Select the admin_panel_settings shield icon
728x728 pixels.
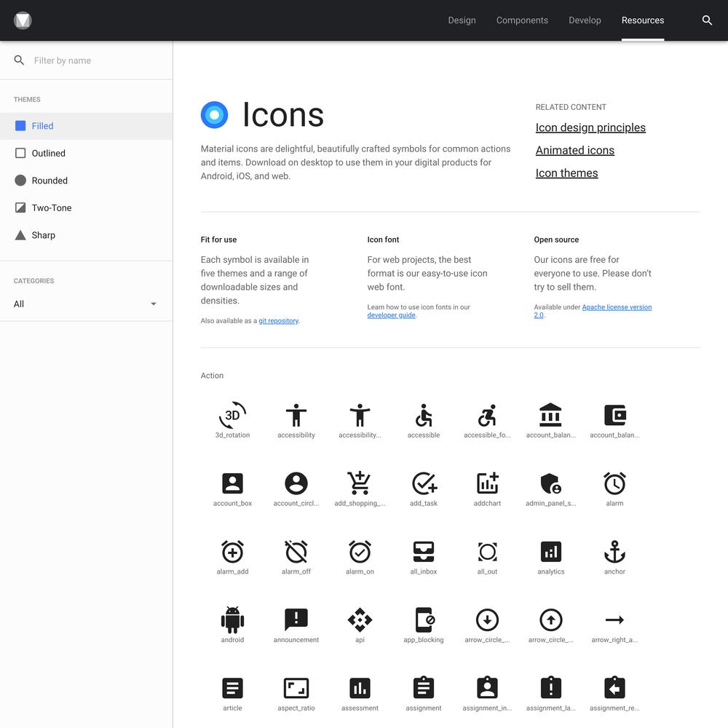click(550, 483)
